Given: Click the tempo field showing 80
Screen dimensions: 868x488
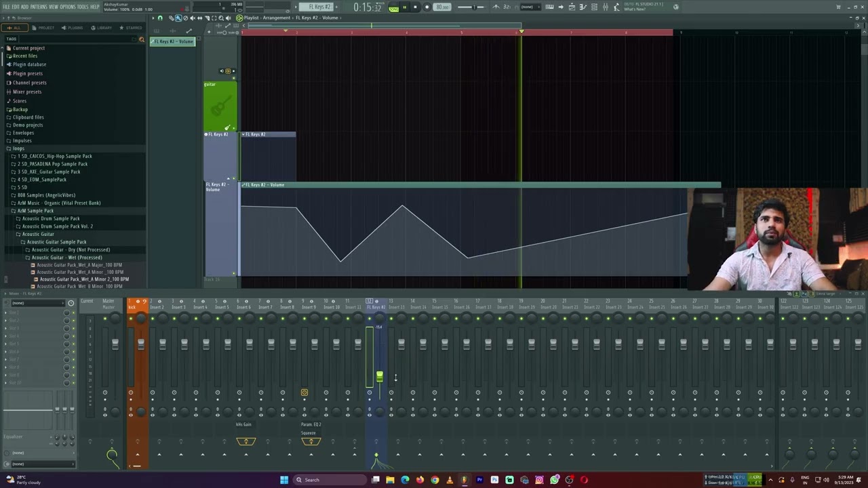Looking at the screenshot, I should [x=442, y=7].
